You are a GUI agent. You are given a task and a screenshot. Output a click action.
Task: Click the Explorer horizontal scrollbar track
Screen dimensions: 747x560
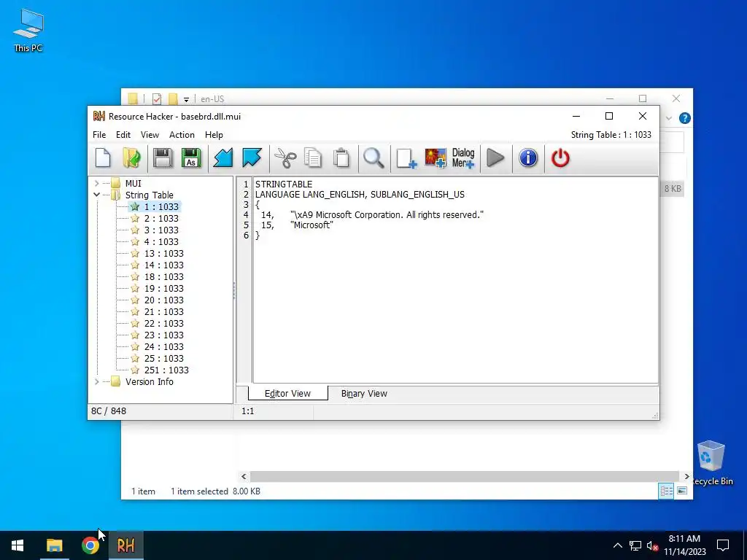[x=465, y=476]
